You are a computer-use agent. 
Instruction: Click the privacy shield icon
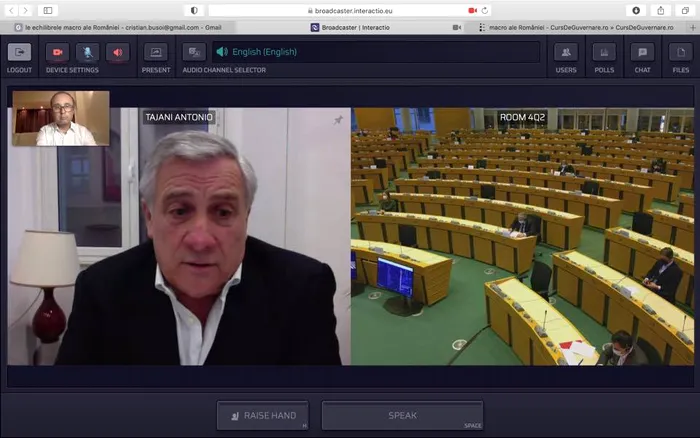click(194, 10)
